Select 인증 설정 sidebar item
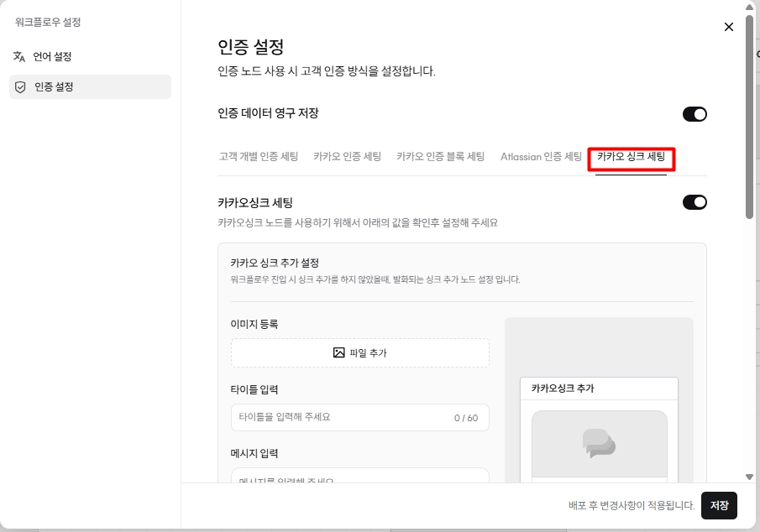 90,86
